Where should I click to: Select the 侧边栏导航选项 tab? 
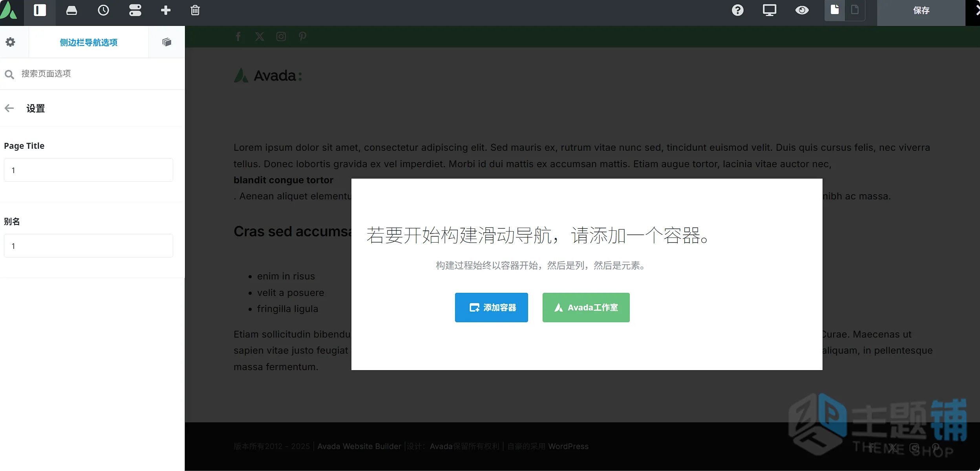[x=89, y=42]
